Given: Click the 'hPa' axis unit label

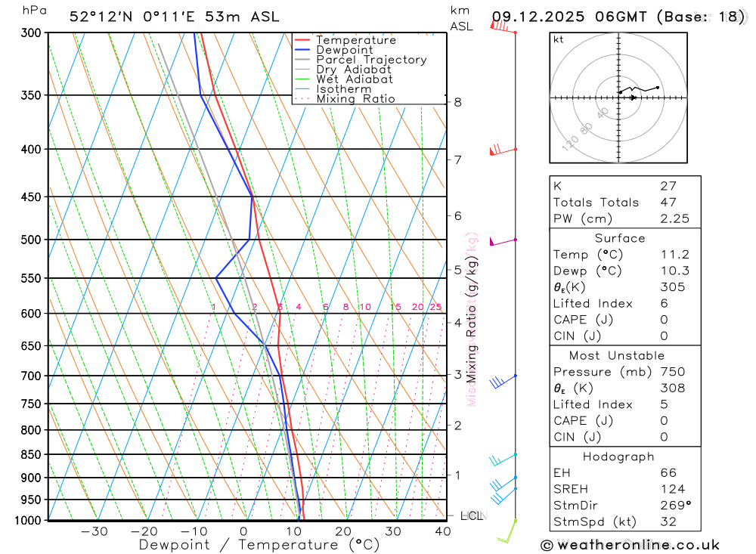Looking at the screenshot, I should click(35, 10).
